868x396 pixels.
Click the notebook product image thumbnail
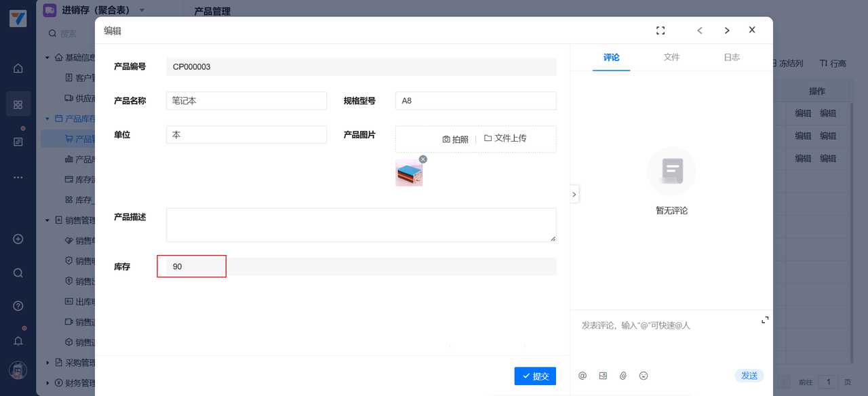point(409,174)
